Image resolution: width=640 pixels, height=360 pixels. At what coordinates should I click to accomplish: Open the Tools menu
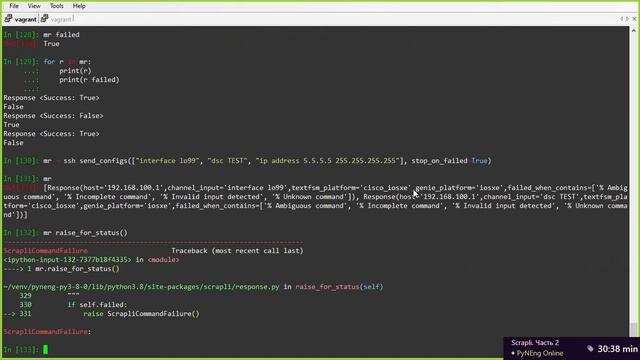(56, 6)
